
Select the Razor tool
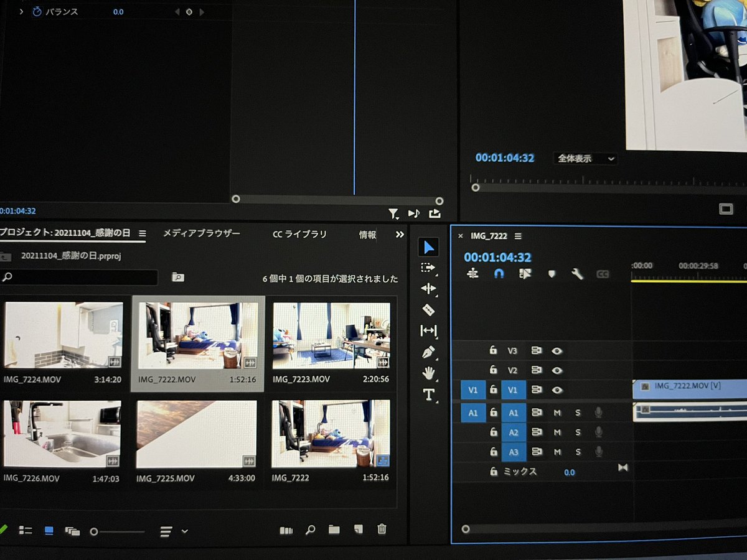[428, 309]
